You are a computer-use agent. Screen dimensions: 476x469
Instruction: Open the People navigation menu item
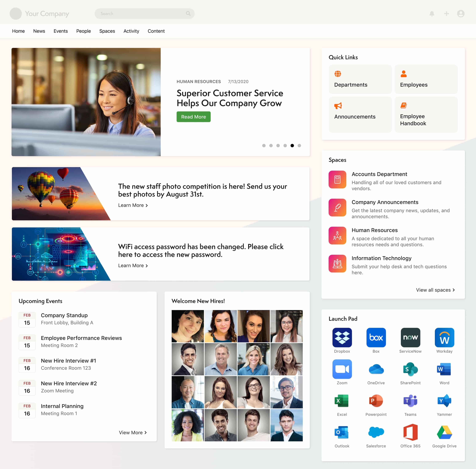[83, 31]
